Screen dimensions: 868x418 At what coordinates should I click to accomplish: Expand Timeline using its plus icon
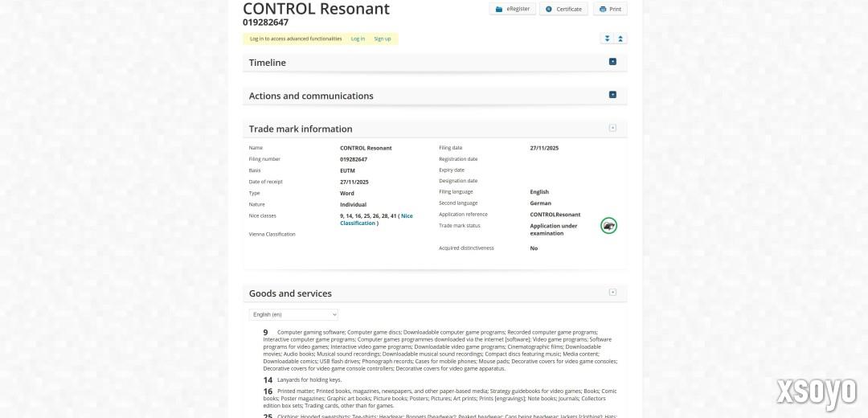(x=612, y=62)
